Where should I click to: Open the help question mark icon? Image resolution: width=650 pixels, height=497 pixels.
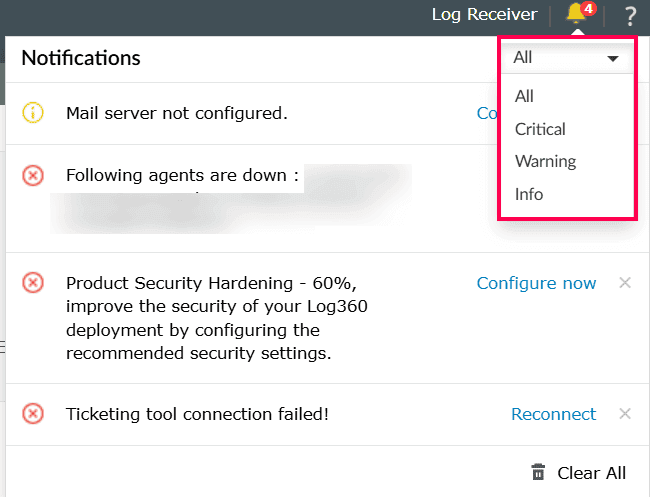(630, 15)
